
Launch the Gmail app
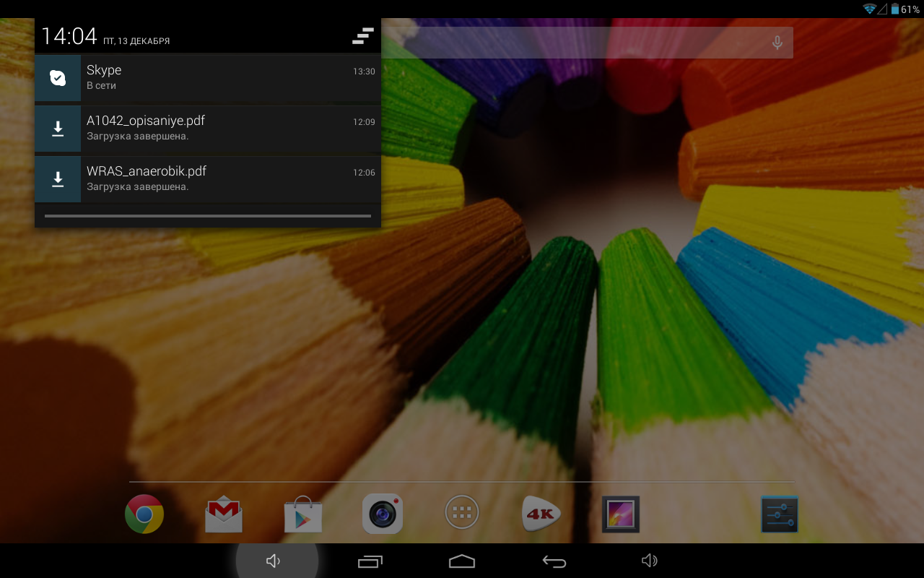(224, 514)
